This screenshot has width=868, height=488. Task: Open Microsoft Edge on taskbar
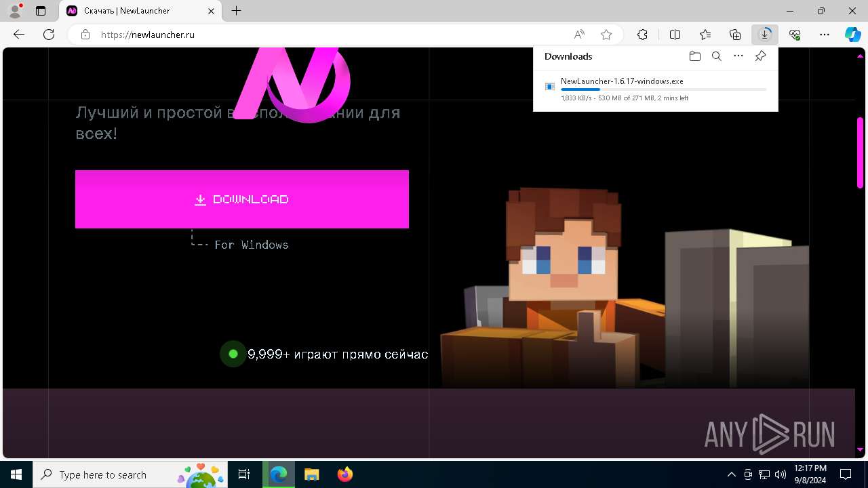279,474
